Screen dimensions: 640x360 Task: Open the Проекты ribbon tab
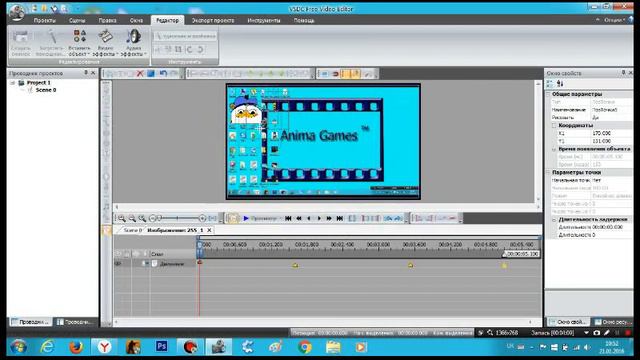tap(44, 20)
